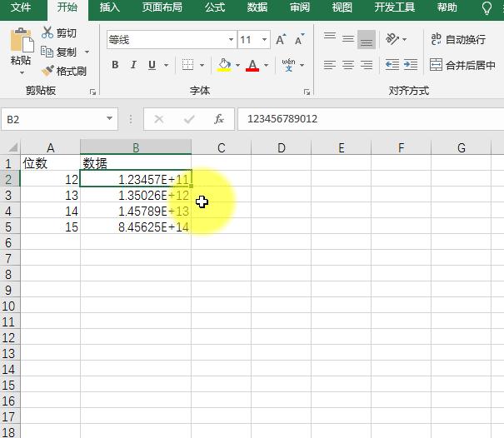Image resolution: width=504 pixels, height=438 pixels.
Task: Open clipboard group dialog launcher
Action: click(93, 92)
